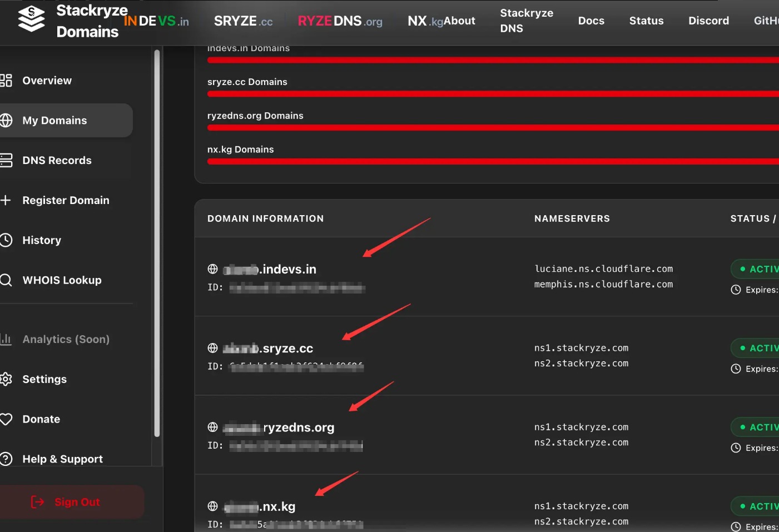The width and height of the screenshot is (779, 532).
Task: Open Register Domain page
Action: click(66, 200)
